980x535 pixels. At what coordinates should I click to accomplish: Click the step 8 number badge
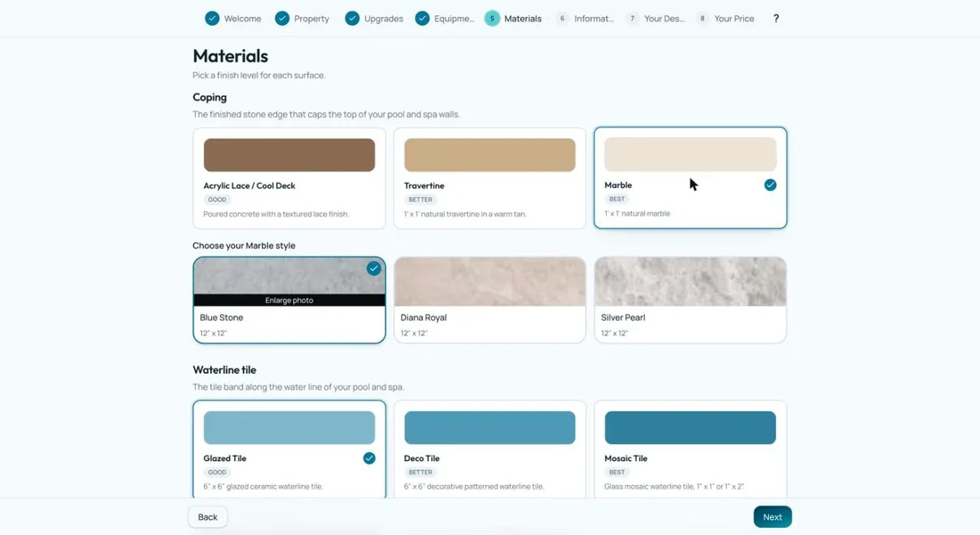coord(703,18)
